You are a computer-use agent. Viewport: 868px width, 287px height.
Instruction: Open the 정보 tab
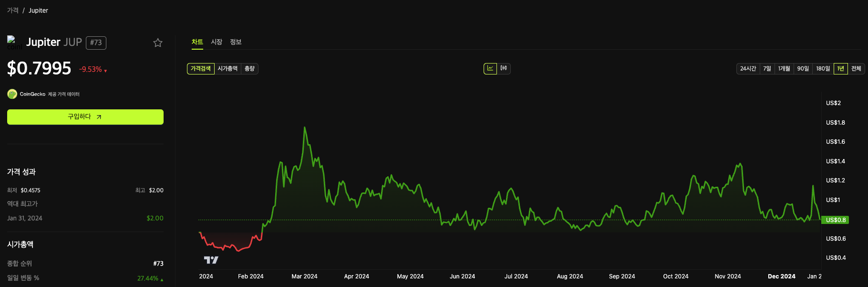coord(236,42)
